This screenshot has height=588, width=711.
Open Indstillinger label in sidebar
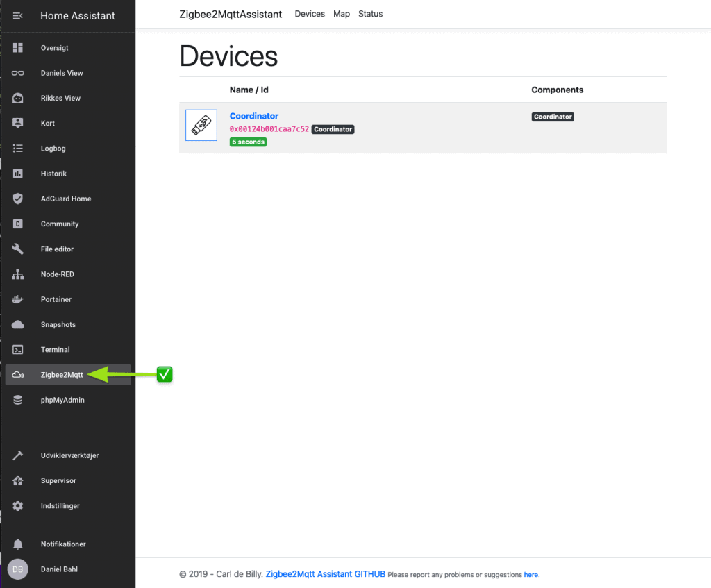pos(60,506)
